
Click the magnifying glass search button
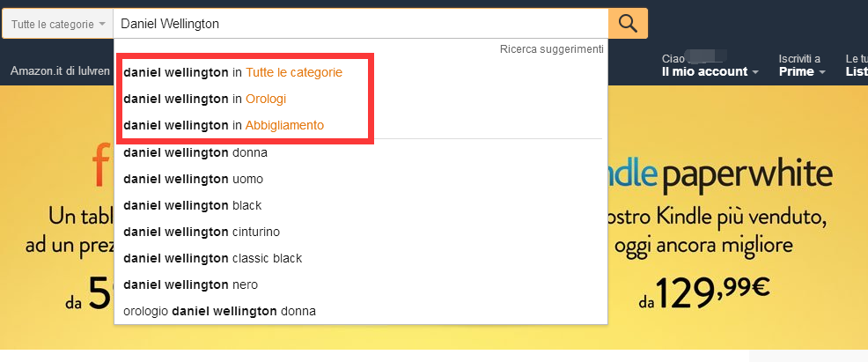pyautogui.click(x=628, y=23)
